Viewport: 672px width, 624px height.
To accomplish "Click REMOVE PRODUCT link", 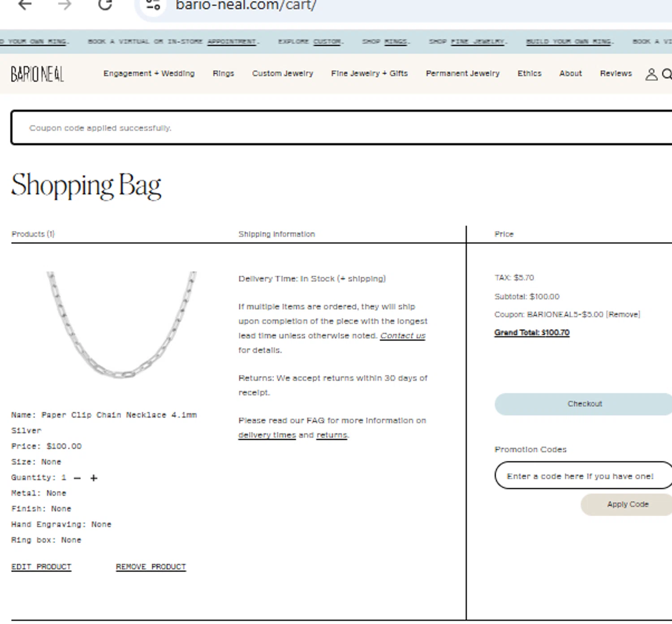I will point(151,567).
